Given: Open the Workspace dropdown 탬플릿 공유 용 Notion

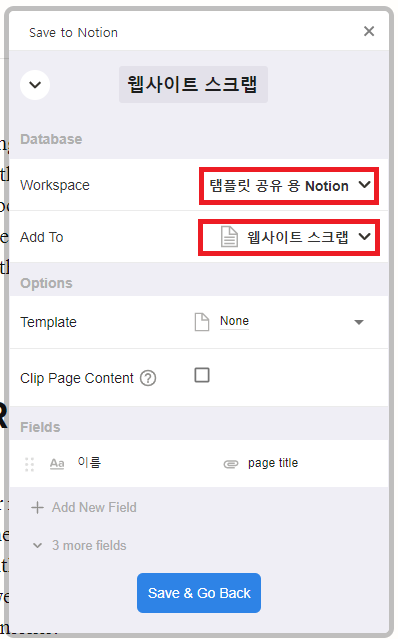Looking at the screenshot, I should coord(289,186).
